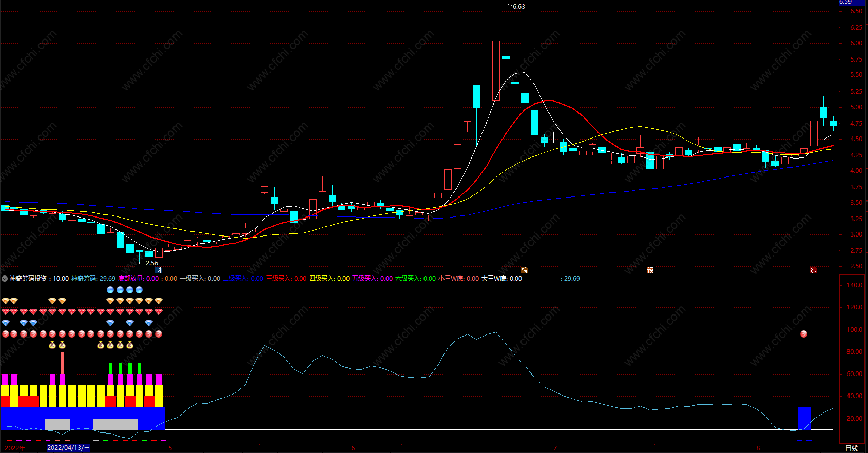Click the 2022/04/13/三 date label
The height and width of the screenshot is (453, 868).
tap(68, 448)
